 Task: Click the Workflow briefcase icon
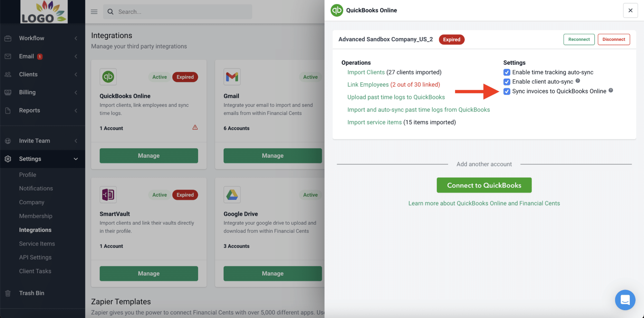point(8,38)
